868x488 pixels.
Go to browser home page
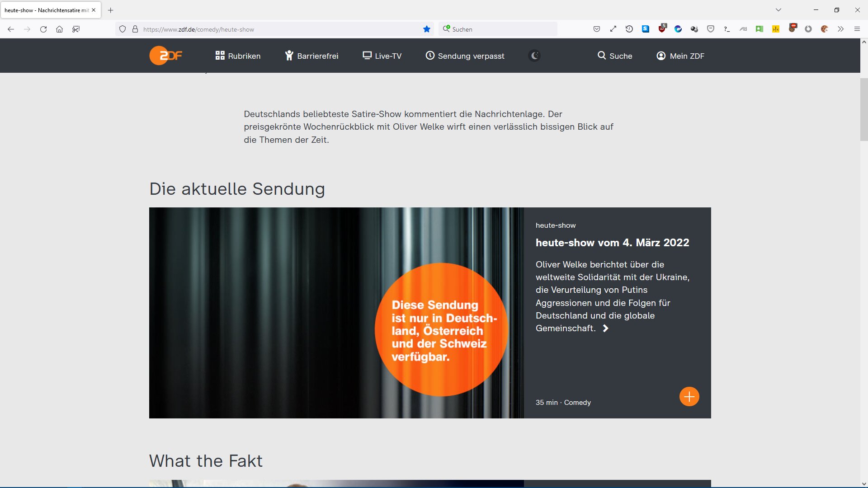click(x=59, y=29)
